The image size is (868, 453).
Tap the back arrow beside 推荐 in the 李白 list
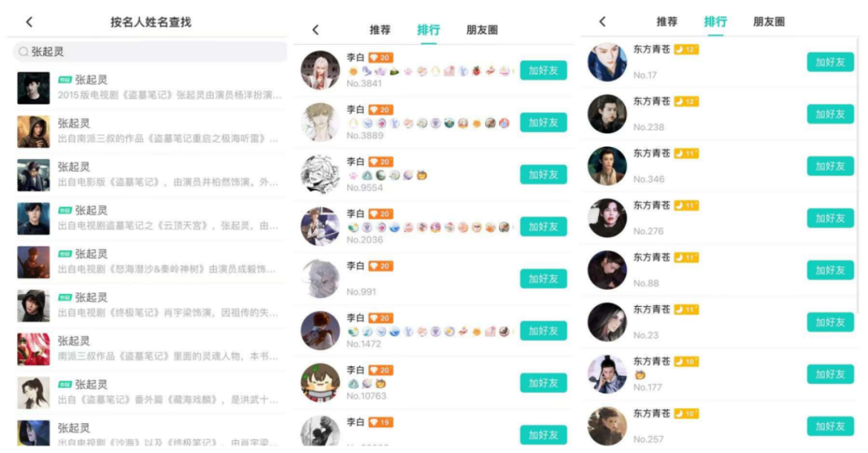[316, 30]
